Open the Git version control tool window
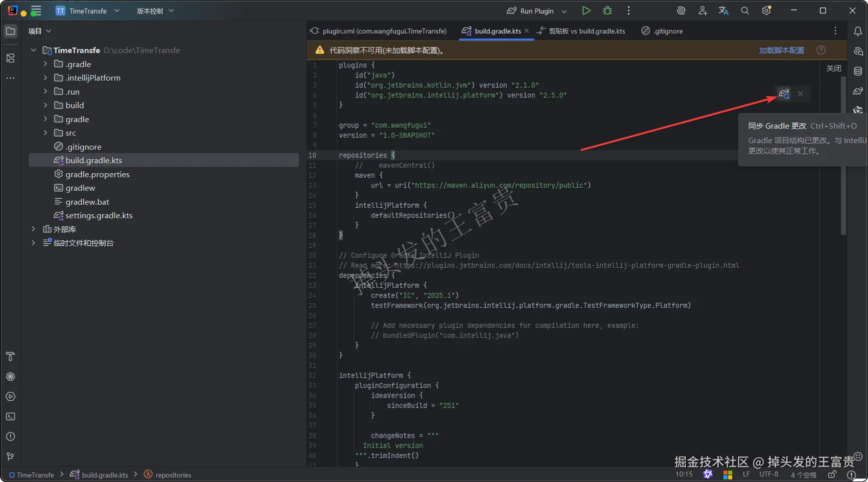 11,456
